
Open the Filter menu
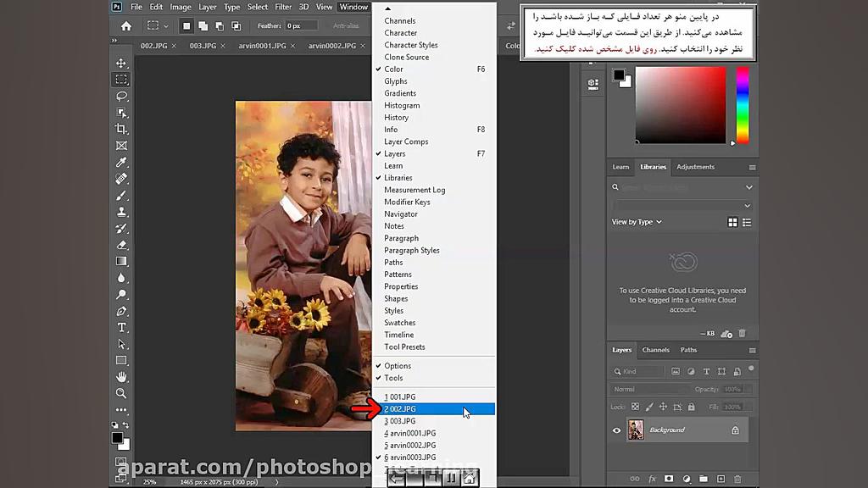(283, 6)
